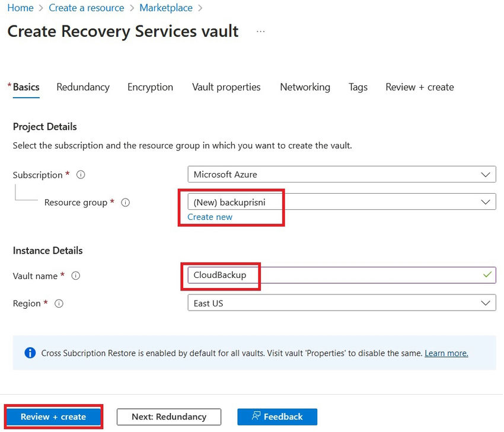Viewport: 504px width, 432px height.
Task: Switch to the Redundancy tab
Action: (x=83, y=87)
